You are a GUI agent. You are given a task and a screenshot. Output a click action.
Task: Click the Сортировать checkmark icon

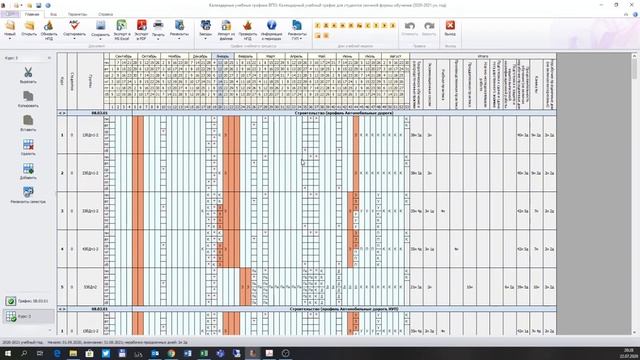(x=74, y=25)
